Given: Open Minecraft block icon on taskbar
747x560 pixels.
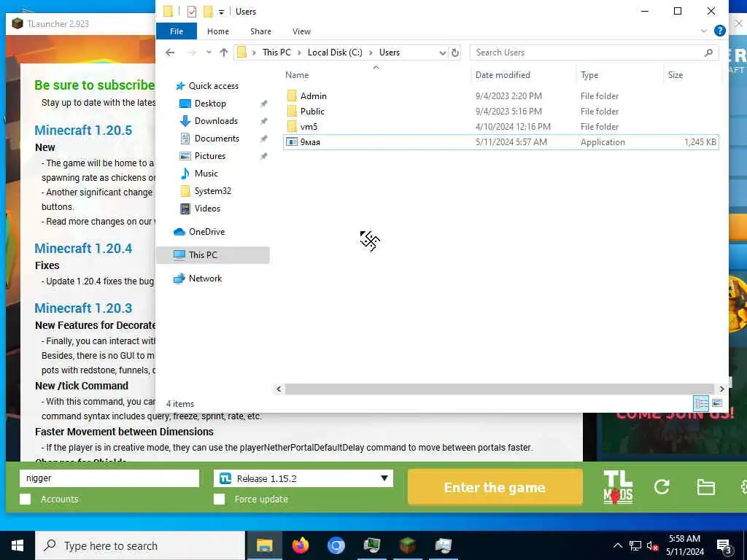Looking at the screenshot, I should tap(407, 545).
